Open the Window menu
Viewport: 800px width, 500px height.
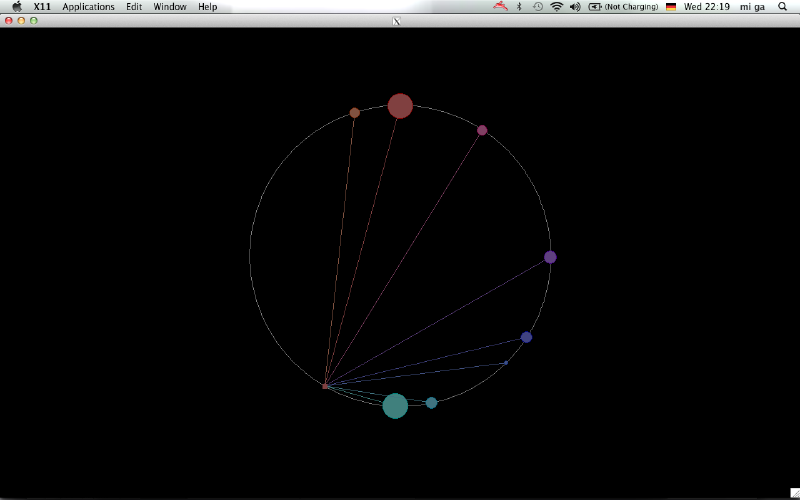pos(169,7)
